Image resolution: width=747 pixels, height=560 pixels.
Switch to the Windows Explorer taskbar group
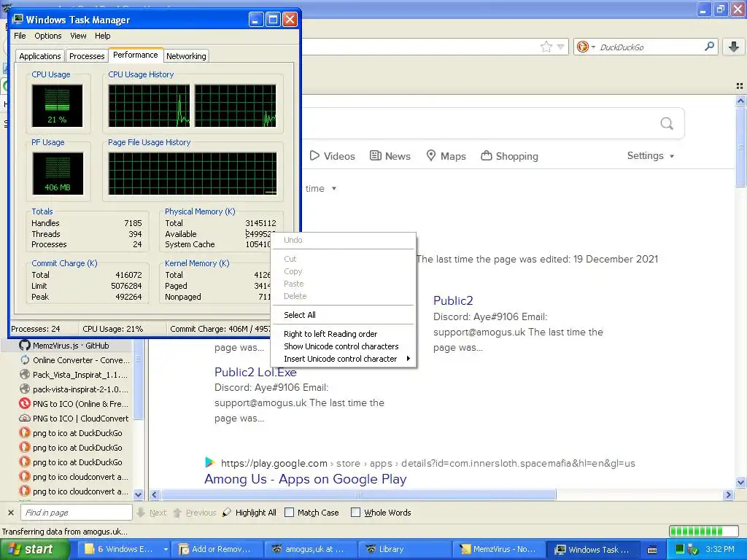[x=123, y=550]
